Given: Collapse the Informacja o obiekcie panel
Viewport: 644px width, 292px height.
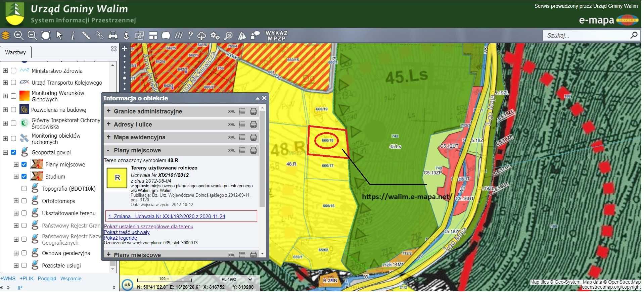Looking at the screenshot, I should (x=258, y=98).
